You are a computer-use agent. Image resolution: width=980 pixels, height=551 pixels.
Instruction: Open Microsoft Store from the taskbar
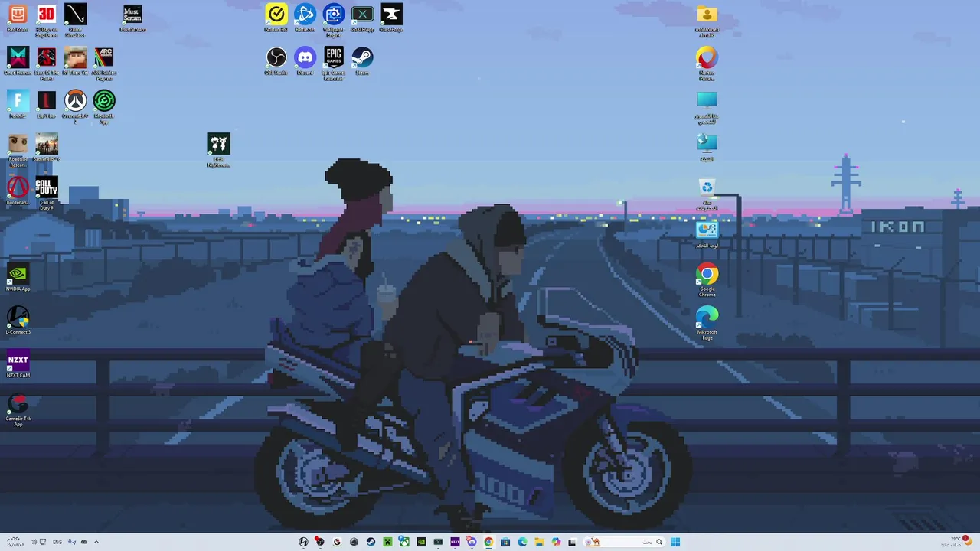coord(505,542)
